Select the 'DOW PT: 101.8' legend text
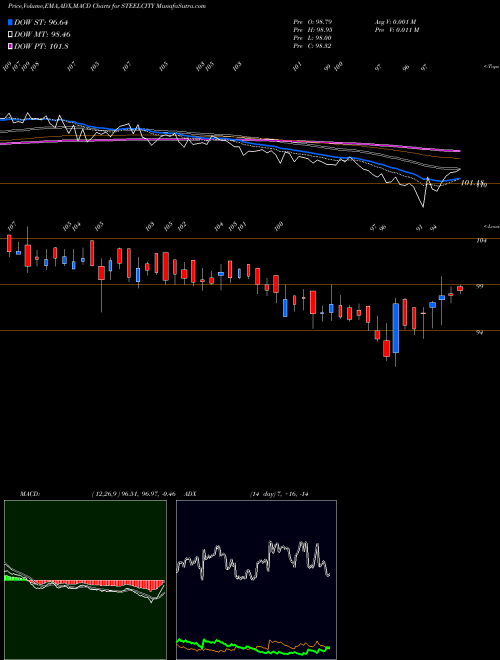 tap(41, 46)
